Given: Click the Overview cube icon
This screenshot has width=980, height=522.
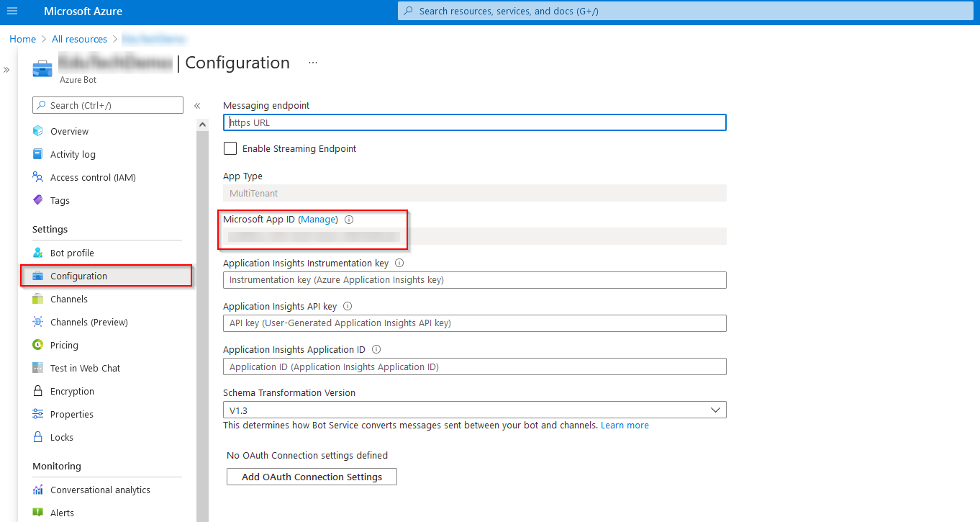Looking at the screenshot, I should [x=38, y=131].
